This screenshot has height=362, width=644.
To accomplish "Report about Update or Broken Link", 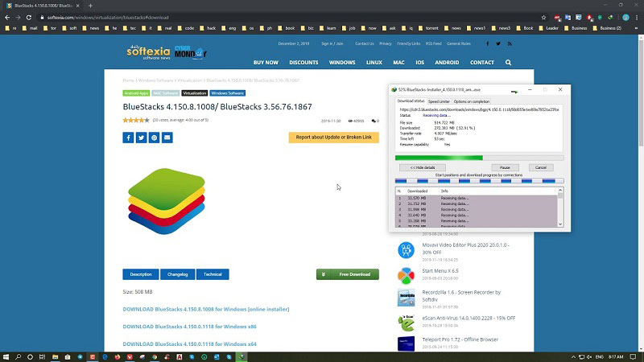I will (x=333, y=137).
